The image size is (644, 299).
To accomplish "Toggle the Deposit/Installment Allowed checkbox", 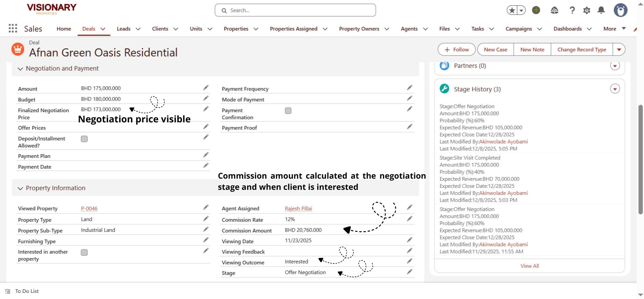I will tap(84, 139).
